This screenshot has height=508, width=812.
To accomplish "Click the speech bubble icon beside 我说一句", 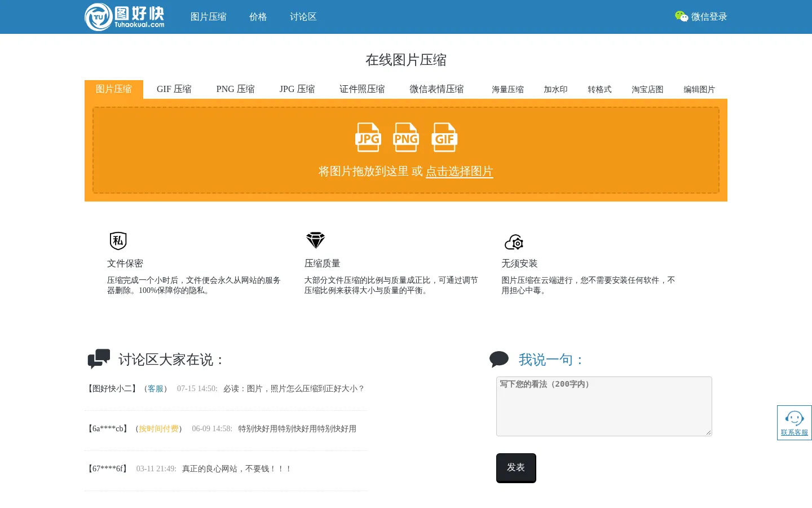I will [x=499, y=359].
